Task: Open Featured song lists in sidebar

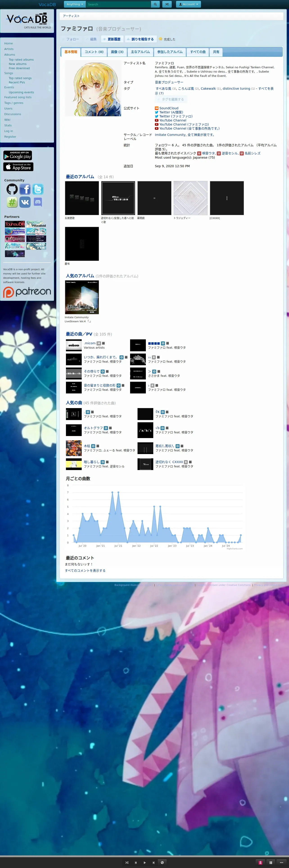Action: [18, 97]
